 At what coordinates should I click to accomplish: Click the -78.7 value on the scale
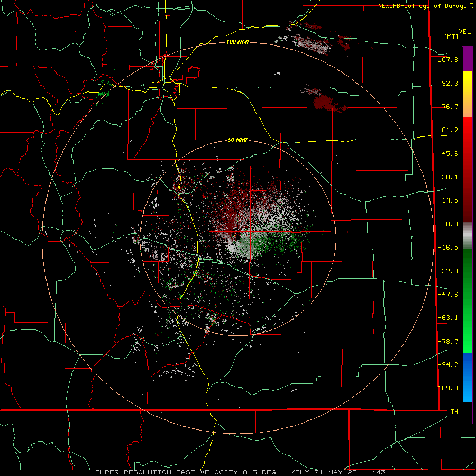[448, 342]
